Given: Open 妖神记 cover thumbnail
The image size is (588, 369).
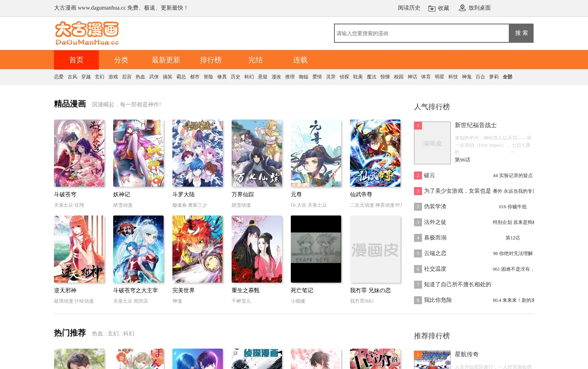Looking at the screenshot, I should coord(138,153).
